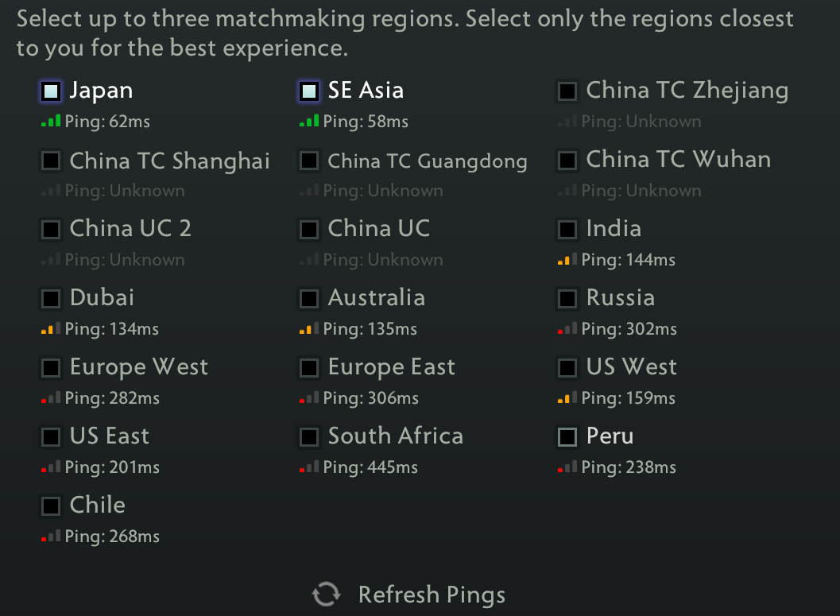This screenshot has height=616, width=840.
Task: Click the red signal bars under Russia
Action: (567, 329)
